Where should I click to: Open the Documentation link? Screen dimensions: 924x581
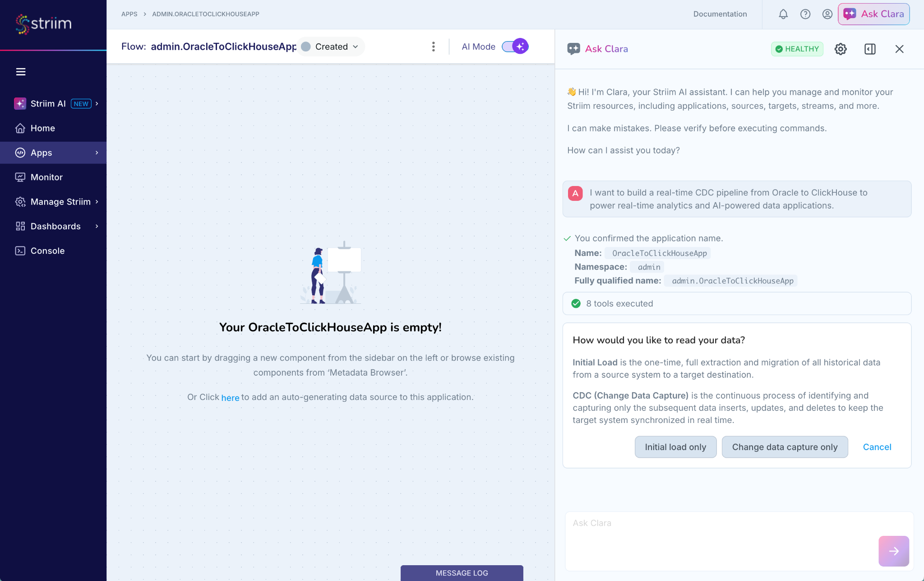pos(720,14)
